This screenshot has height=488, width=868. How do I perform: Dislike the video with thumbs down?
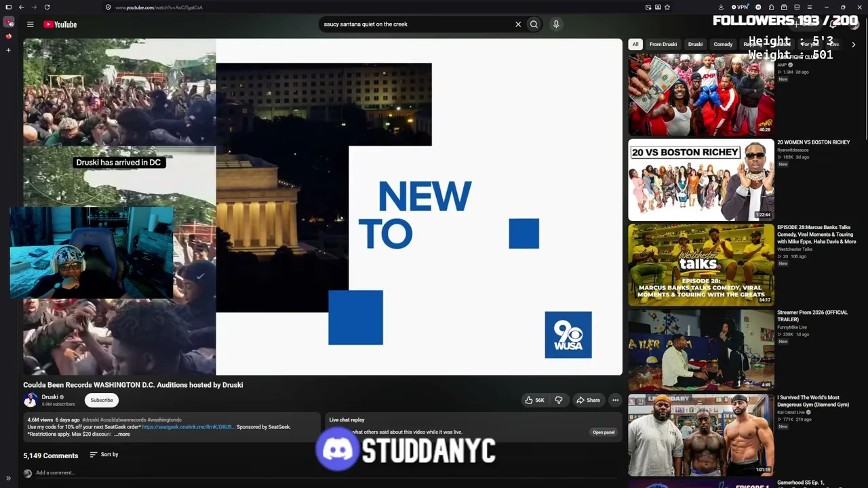pos(559,400)
